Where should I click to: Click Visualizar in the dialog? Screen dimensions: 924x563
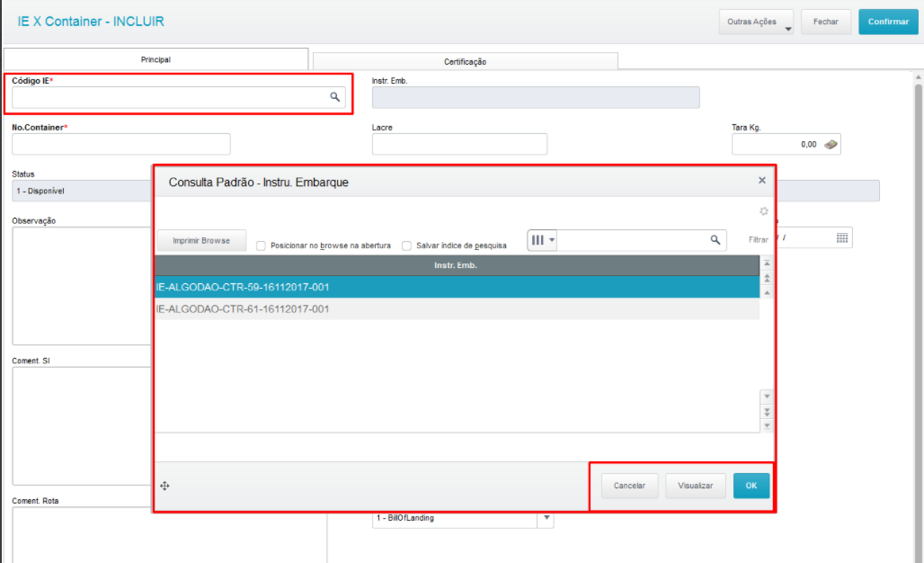click(696, 486)
